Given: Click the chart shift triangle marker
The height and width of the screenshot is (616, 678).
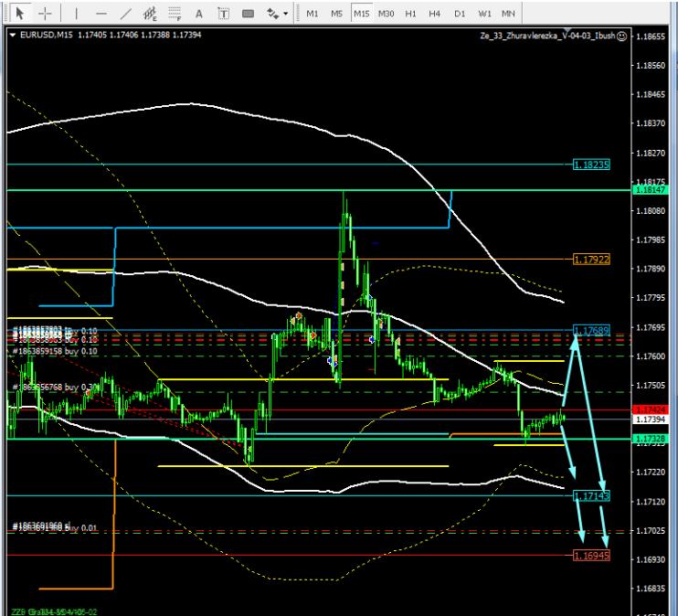Looking at the screenshot, I should click(x=567, y=31).
